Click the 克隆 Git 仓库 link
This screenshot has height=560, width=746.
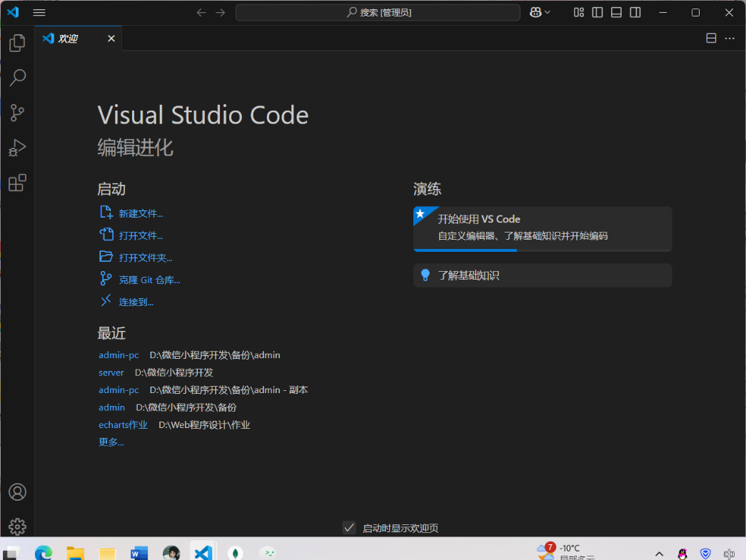[x=149, y=280]
